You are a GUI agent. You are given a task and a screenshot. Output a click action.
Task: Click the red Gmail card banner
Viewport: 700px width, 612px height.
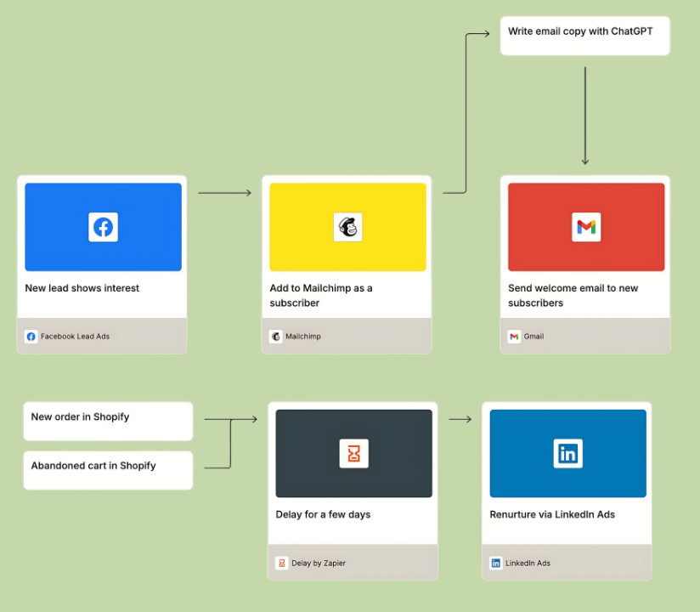pos(586,227)
